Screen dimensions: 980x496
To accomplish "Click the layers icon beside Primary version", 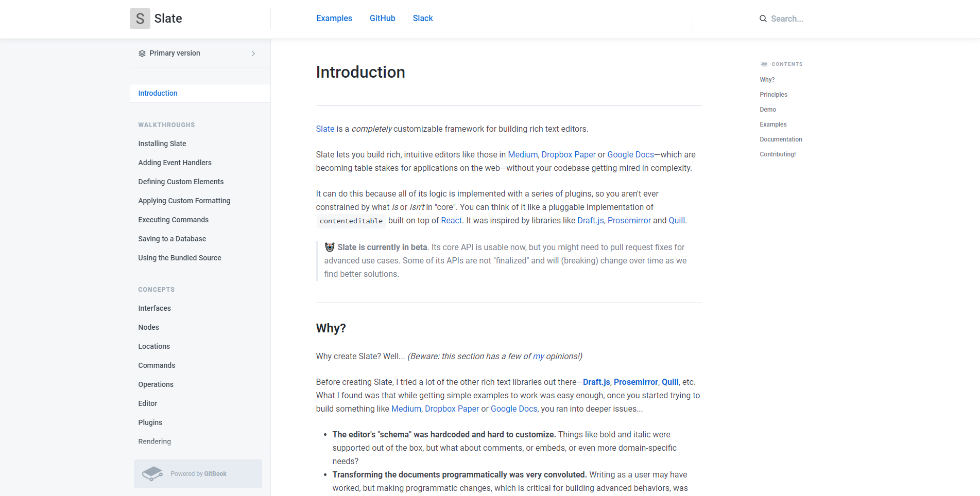I will (142, 54).
